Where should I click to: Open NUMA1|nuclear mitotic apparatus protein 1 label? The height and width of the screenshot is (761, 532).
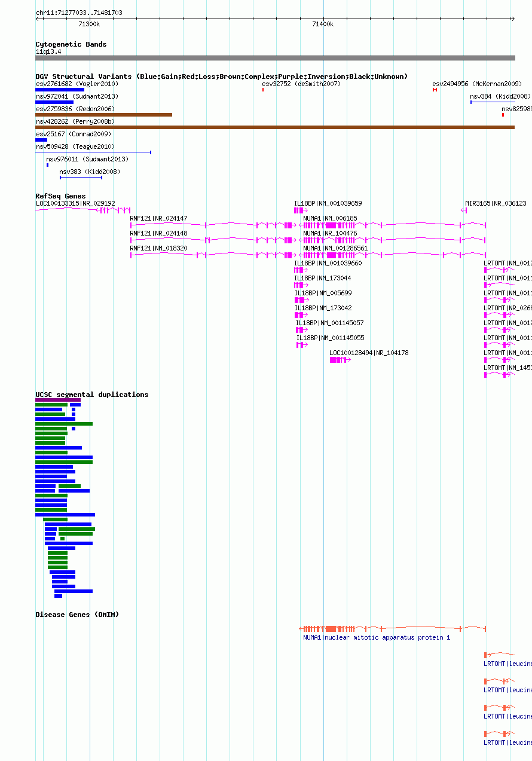(x=377, y=637)
